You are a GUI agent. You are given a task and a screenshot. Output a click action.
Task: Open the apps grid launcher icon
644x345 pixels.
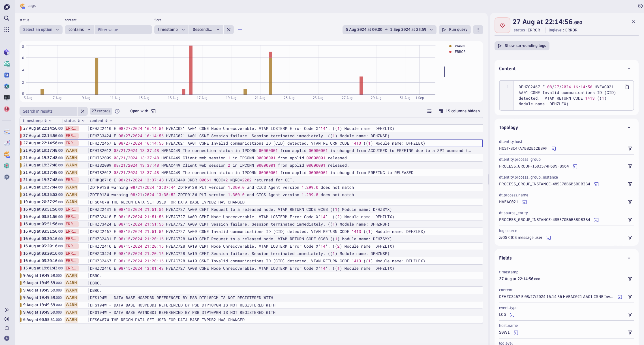[7, 30]
